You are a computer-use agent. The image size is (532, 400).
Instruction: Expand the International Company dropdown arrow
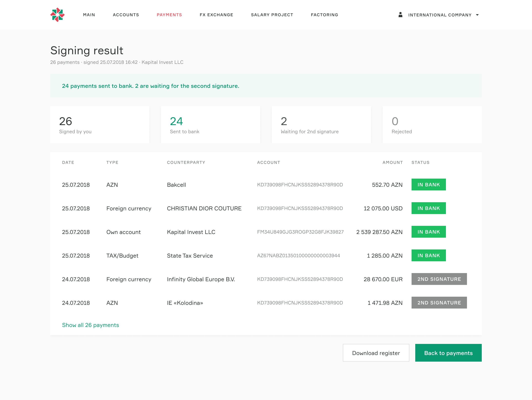[x=477, y=15]
